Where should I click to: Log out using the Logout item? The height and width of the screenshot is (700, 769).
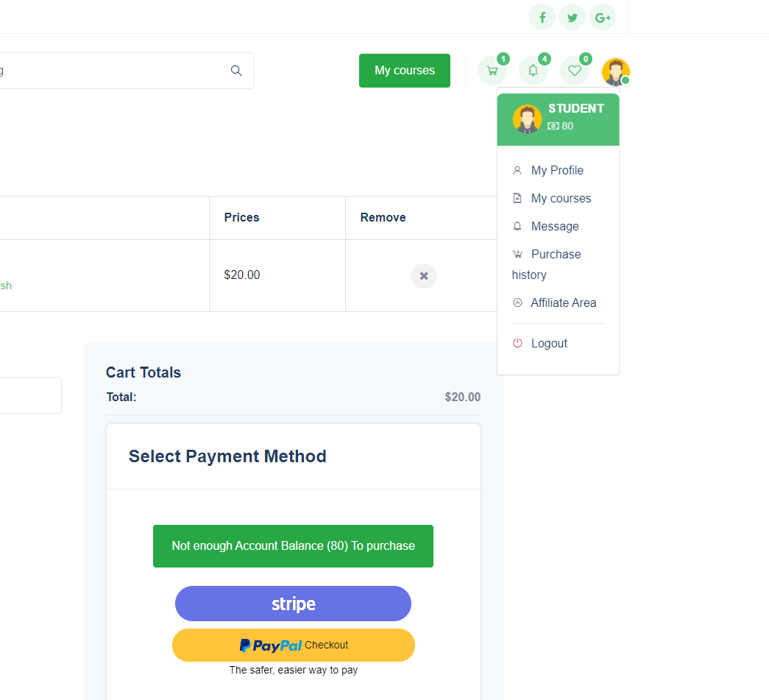[549, 343]
